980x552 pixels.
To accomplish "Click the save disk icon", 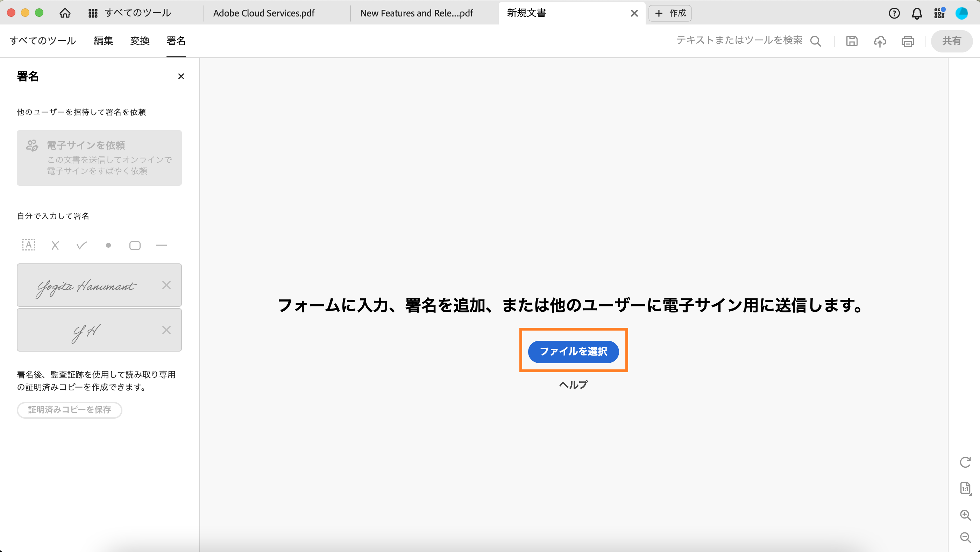I will pyautogui.click(x=852, y=41).
